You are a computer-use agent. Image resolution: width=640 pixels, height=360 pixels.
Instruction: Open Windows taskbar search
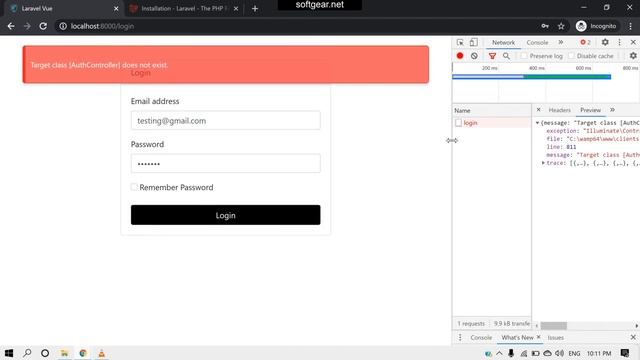click(27, 353)
